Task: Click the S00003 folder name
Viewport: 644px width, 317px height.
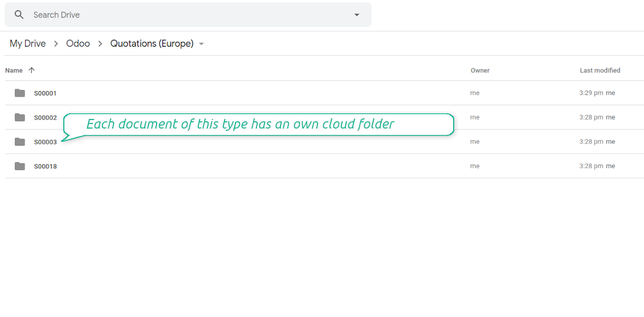Action: click(45, 142)
